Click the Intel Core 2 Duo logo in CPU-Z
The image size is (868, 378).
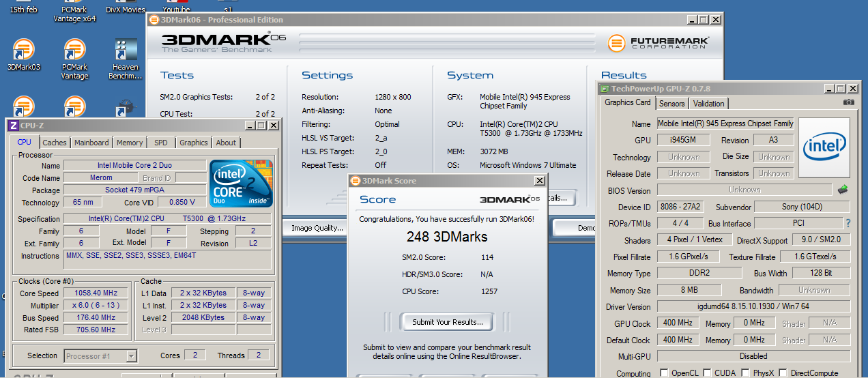(241, 184)
